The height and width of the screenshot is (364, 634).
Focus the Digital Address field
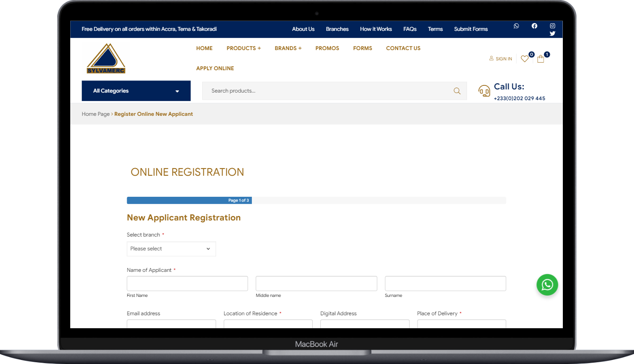365,324
